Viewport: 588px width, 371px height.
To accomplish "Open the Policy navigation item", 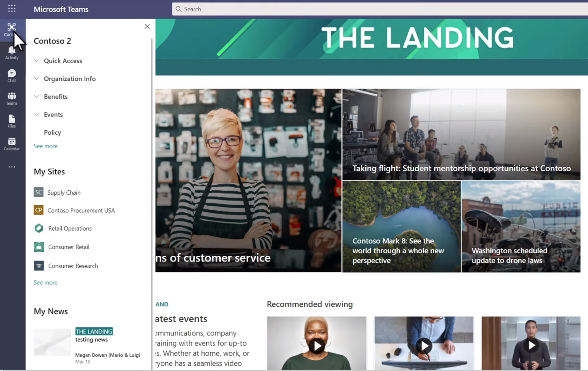I will (x=53, y=132).
